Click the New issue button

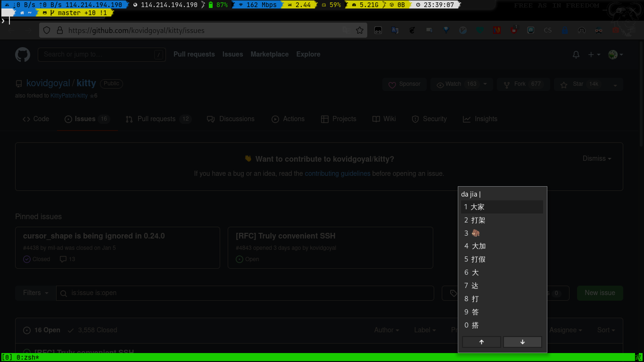[x=600, y=293]
